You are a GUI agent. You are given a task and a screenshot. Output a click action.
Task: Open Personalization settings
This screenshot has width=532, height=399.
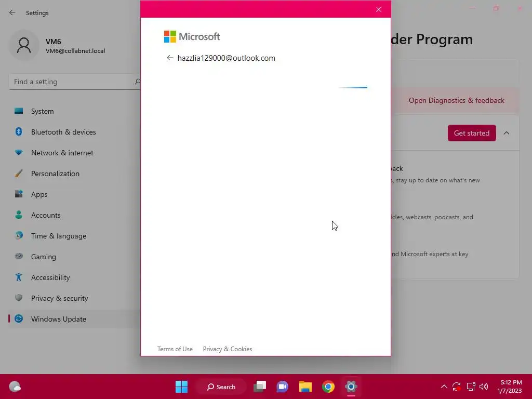tap(75, 174)
